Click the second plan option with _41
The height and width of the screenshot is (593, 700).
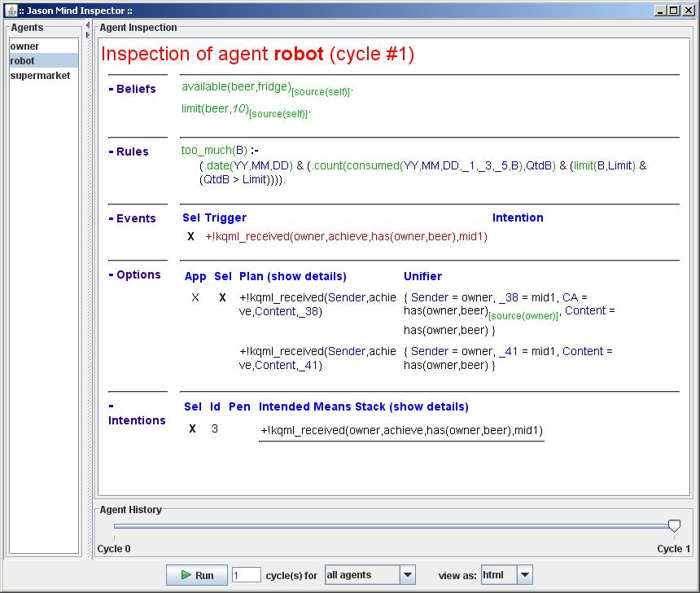click(317, 358)
